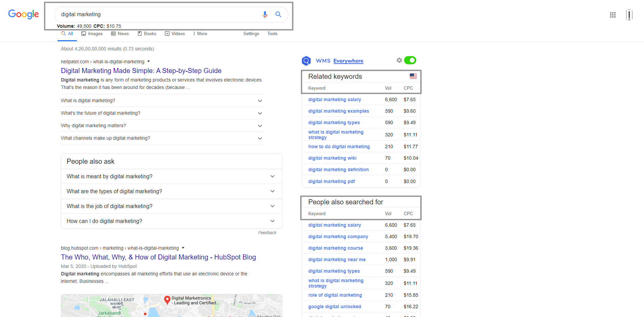The image size is (644, 317).
Task: Click the WMS Everywhere logo icon
Action: (x=306, y=61)
